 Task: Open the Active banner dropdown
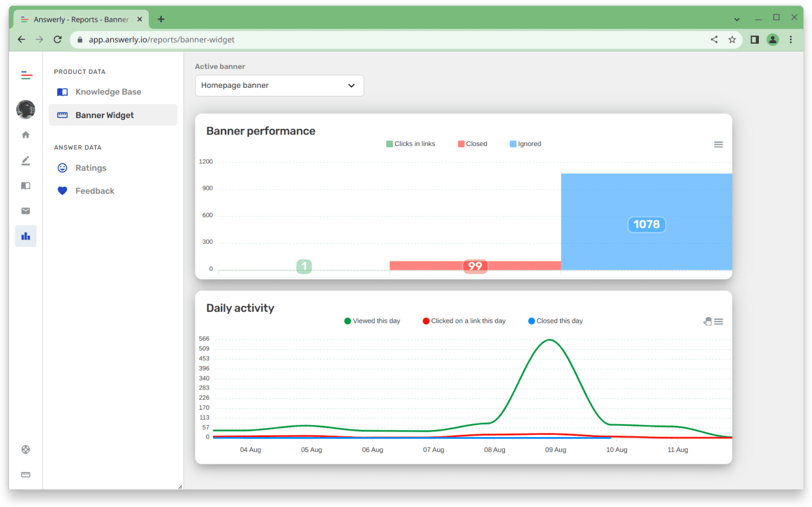[279, 86]
